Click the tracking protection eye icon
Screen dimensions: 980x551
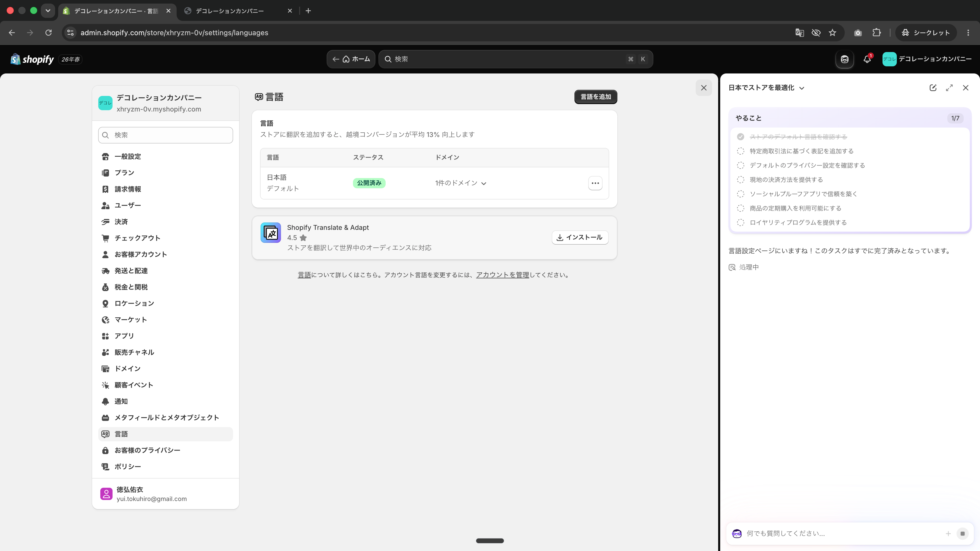coord(816,33)
